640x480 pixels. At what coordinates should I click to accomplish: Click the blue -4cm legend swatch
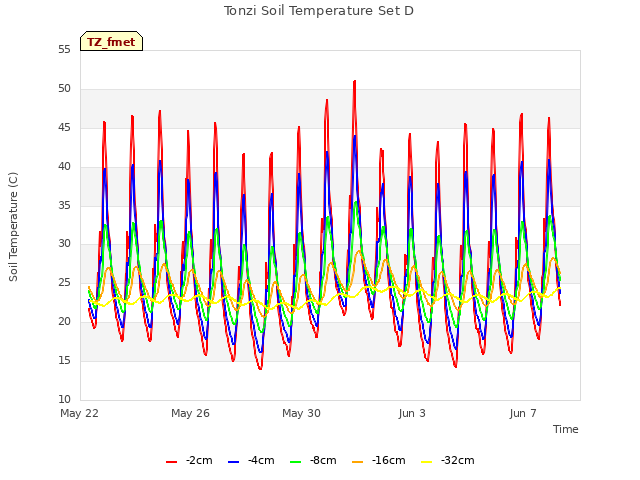pos(233,462)
